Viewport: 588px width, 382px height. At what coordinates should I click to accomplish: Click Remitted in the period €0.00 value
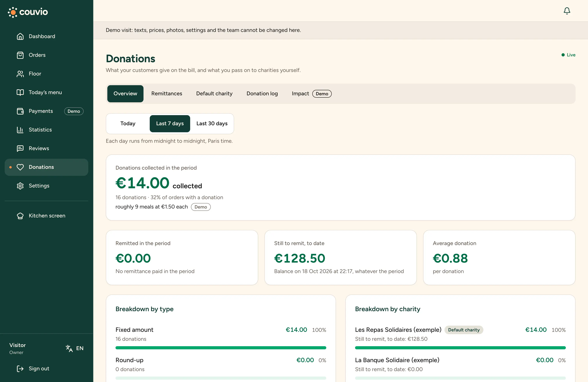(133, 258)
